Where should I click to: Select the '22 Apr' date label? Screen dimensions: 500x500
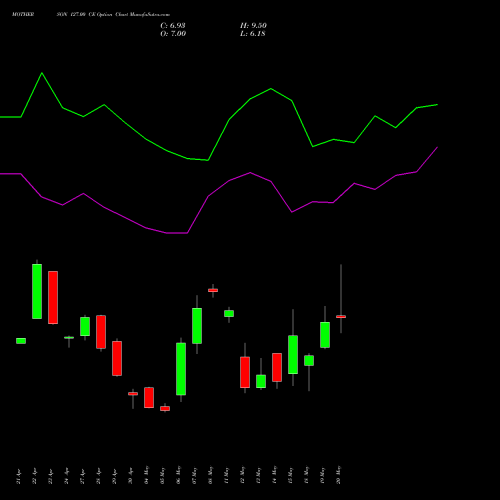click(x=35, y=477)
